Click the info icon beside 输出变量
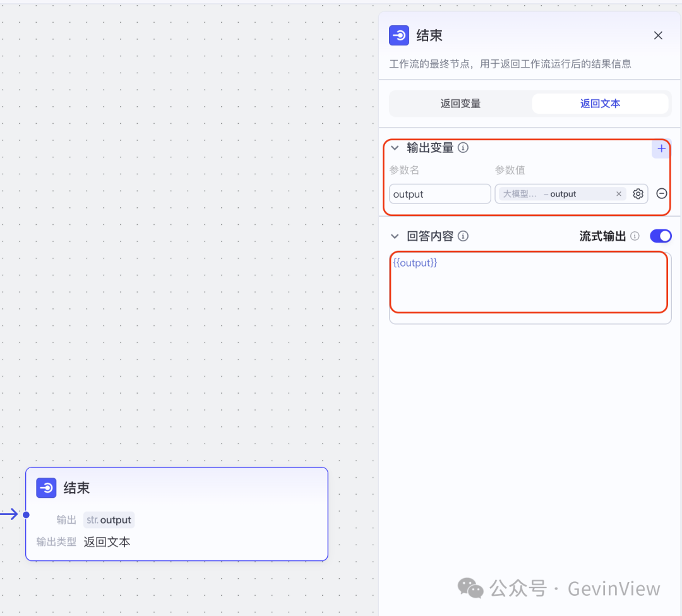This screenshot has height=616, width=682. [464, 147]
